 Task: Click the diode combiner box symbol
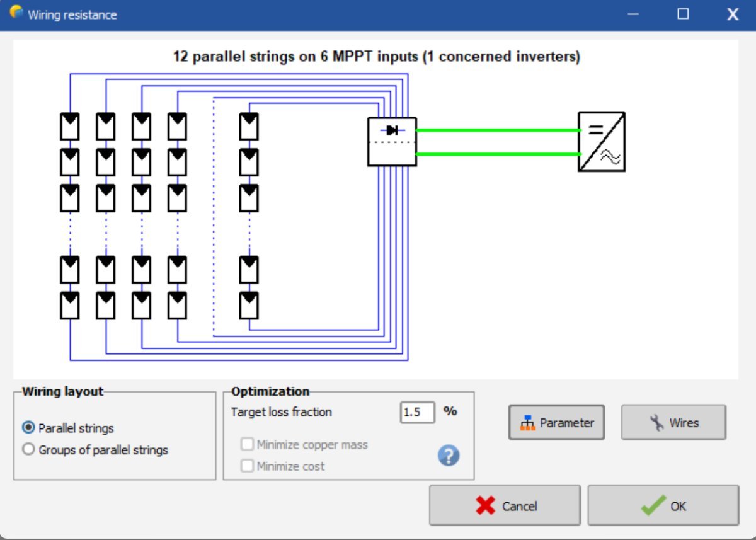tap(392, 142)
